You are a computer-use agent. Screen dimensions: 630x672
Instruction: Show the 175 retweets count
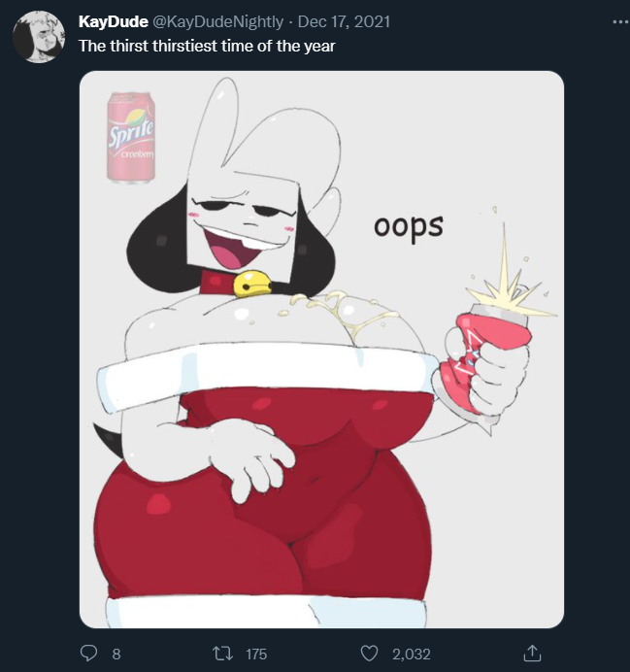[x=256, y=654]
